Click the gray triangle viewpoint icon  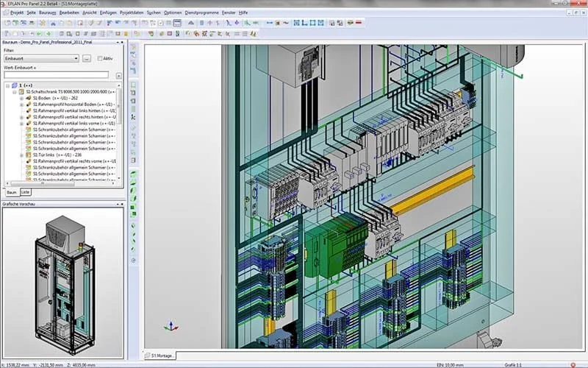point(191,23)
